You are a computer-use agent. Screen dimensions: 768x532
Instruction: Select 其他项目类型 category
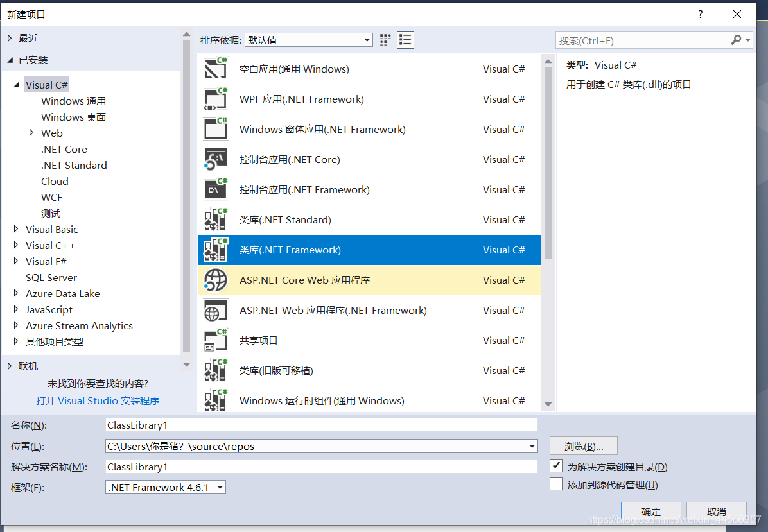coord(55,341)
